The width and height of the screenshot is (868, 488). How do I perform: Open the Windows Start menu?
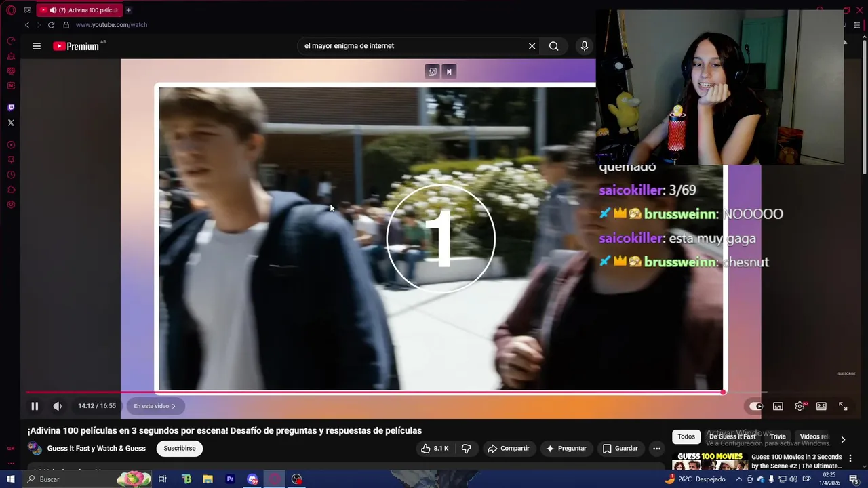(x=11, y=479)
